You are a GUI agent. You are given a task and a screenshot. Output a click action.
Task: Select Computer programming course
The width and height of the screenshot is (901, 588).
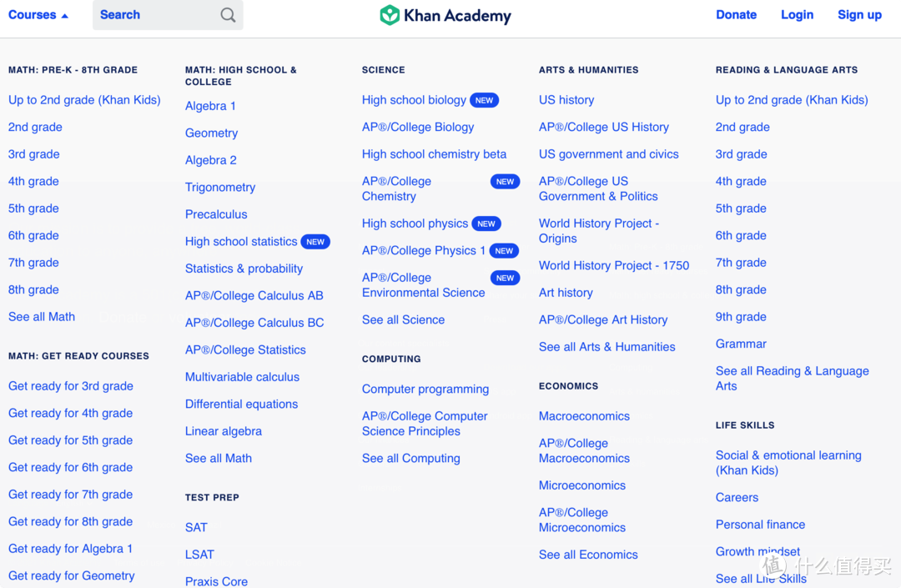425,389
